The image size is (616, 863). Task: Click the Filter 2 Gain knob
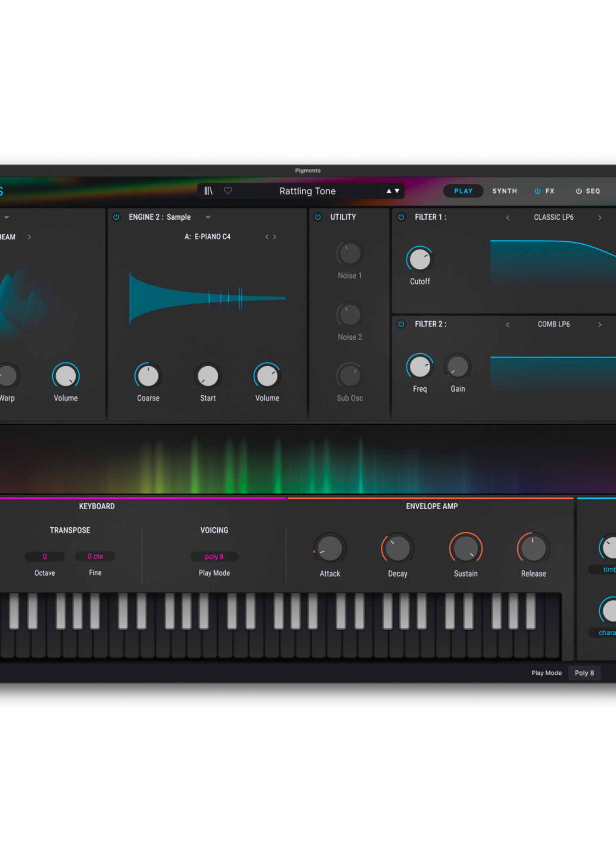[458, 367]
